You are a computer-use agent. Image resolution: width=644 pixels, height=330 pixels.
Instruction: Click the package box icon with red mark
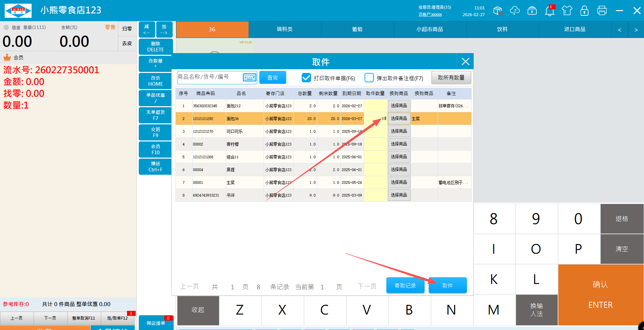498,11
